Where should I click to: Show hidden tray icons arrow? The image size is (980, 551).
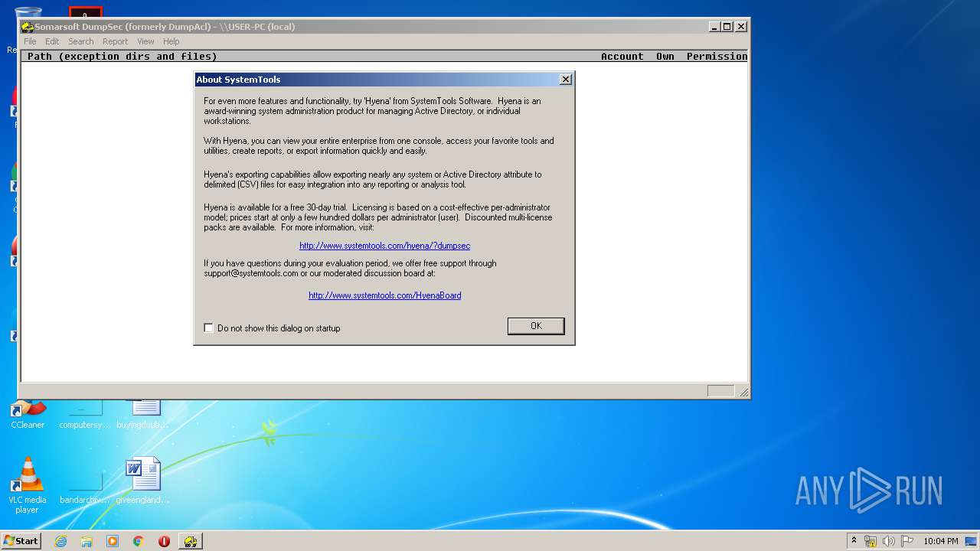(854, 540)
